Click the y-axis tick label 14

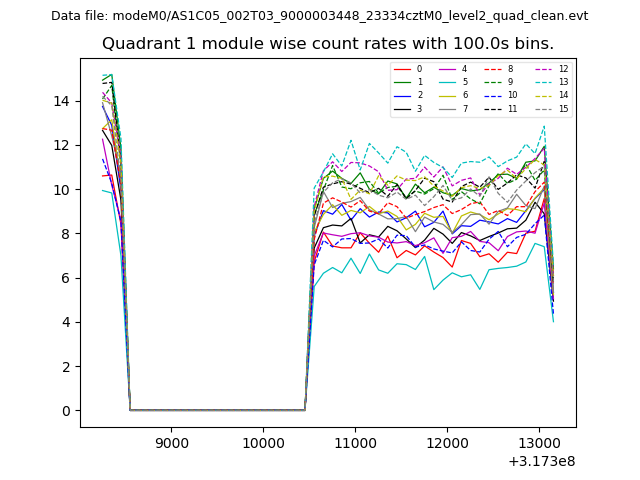coord(62,101)
